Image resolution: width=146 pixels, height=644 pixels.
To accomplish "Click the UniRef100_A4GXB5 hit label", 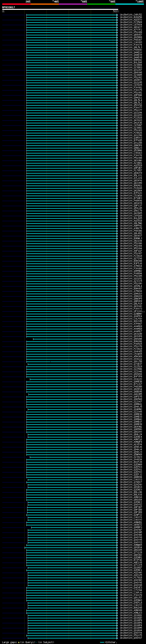I will tap(131, 394).
